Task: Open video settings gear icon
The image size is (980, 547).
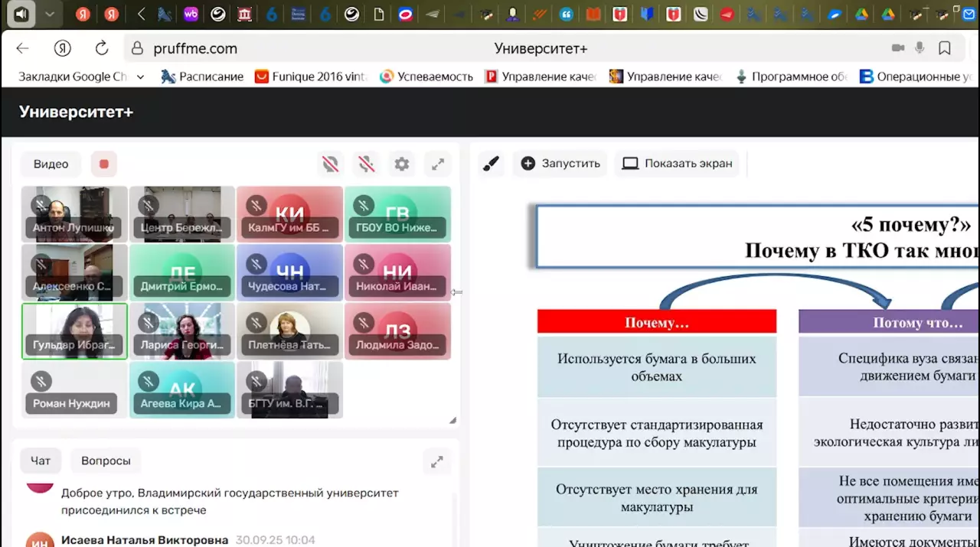Action: (402, 164)
